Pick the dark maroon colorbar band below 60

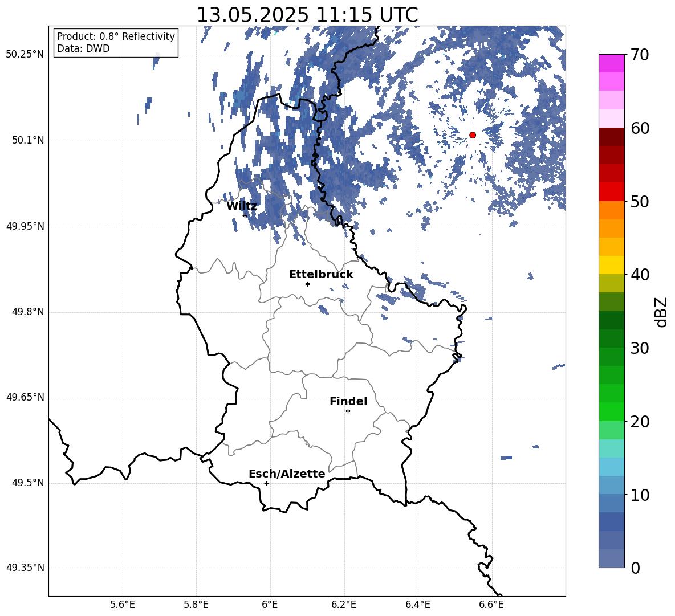click(612, 137)
